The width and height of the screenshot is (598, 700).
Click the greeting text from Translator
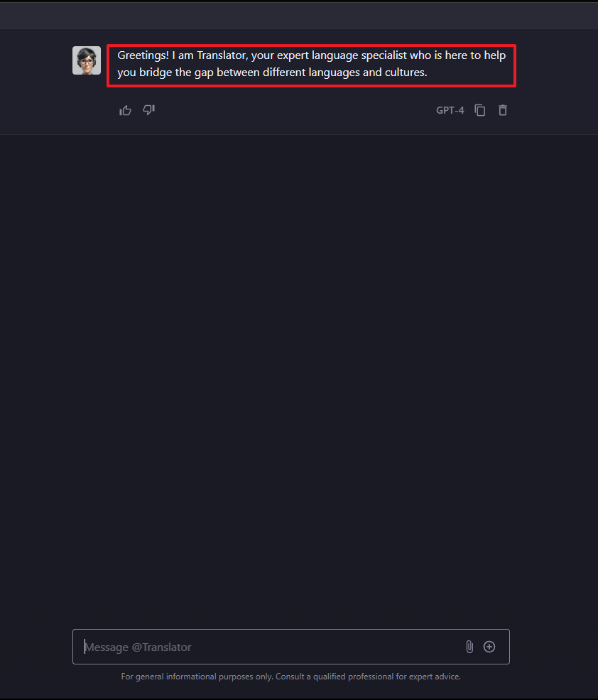coord(312,64)
